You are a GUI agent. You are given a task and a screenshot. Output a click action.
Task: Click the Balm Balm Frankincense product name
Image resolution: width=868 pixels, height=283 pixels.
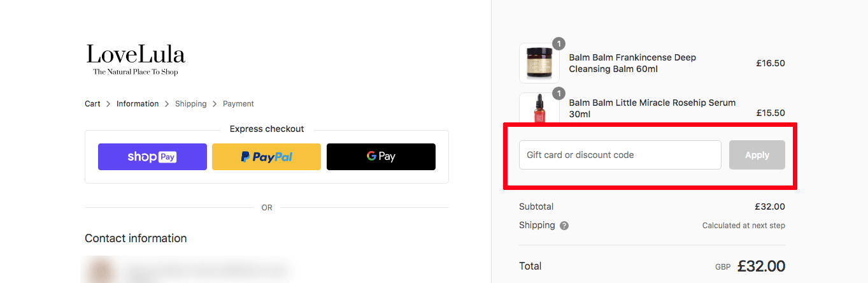click(x=632, y=63)
